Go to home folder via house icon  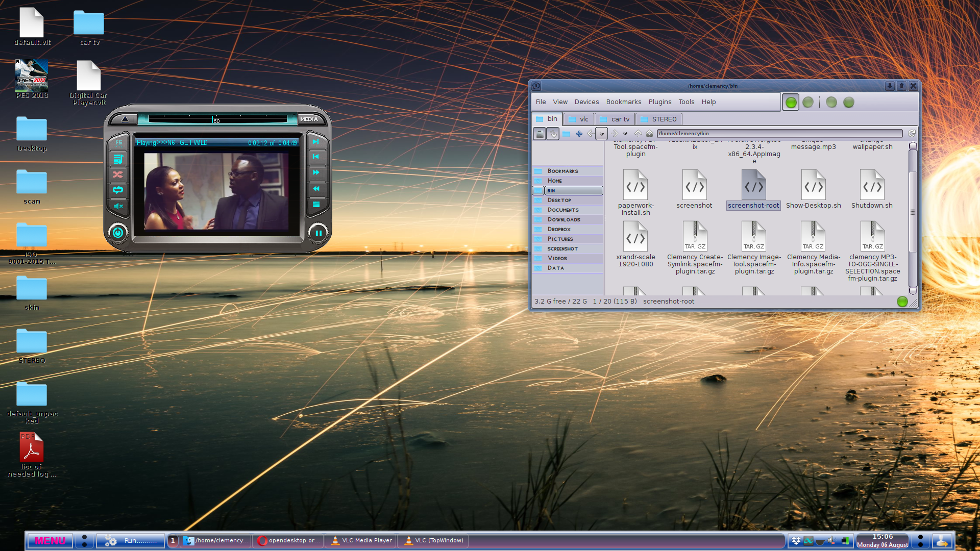649,134
